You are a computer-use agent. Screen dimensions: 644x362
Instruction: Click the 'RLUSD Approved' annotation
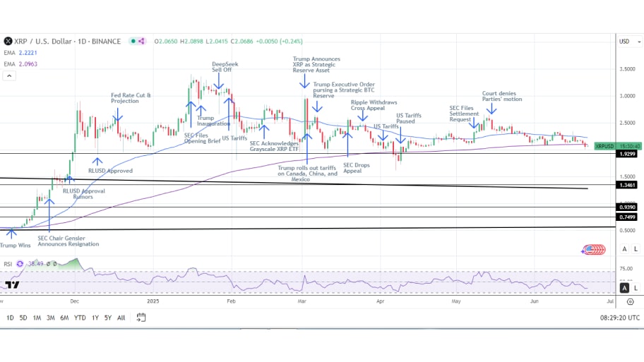[x=110, y=171]
